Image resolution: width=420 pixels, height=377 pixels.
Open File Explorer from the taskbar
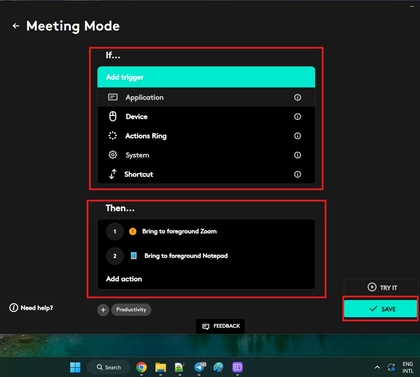click(161, 367)
